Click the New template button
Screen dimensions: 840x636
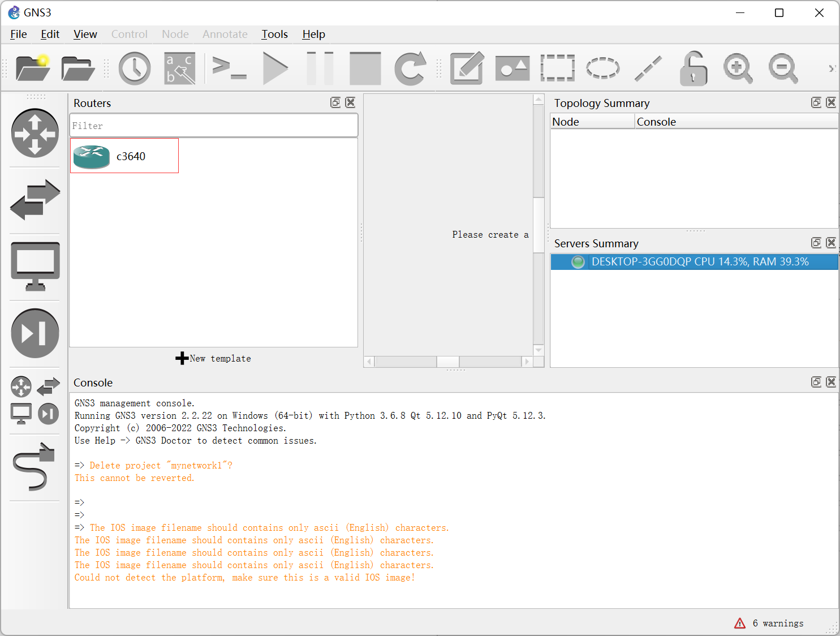(x=213, y=358)
